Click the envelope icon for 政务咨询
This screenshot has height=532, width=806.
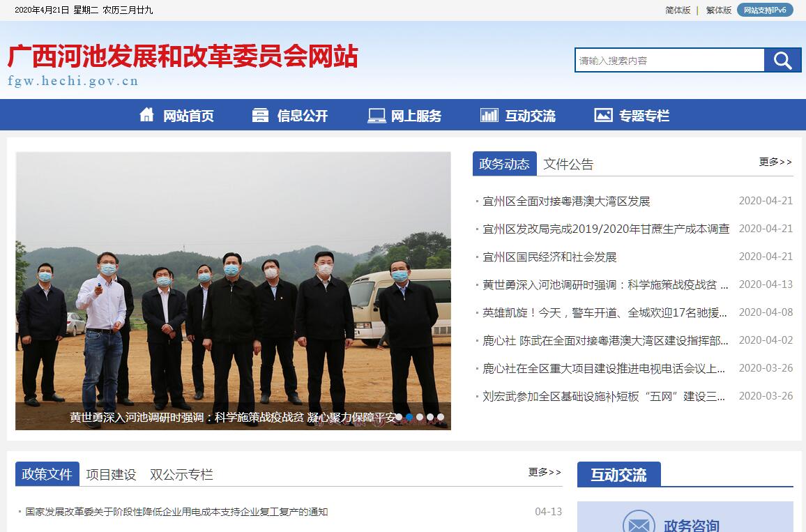coord(639,523)
